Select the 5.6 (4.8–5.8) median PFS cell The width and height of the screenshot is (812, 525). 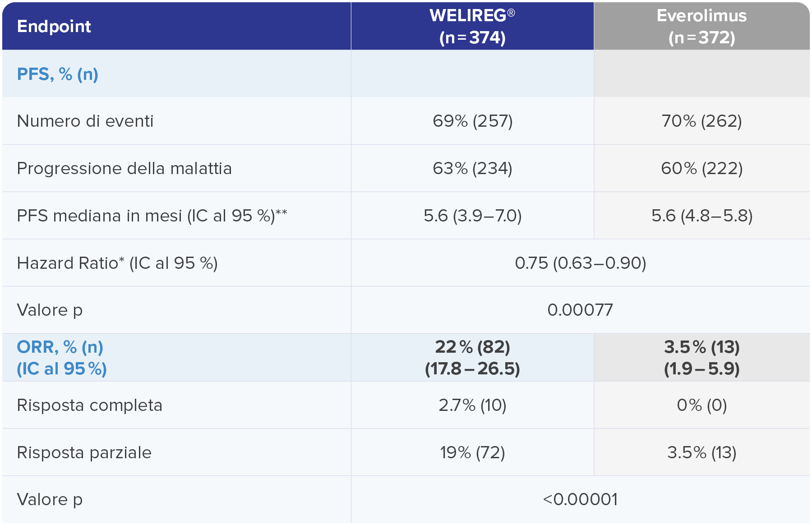(x=701, y=216)
